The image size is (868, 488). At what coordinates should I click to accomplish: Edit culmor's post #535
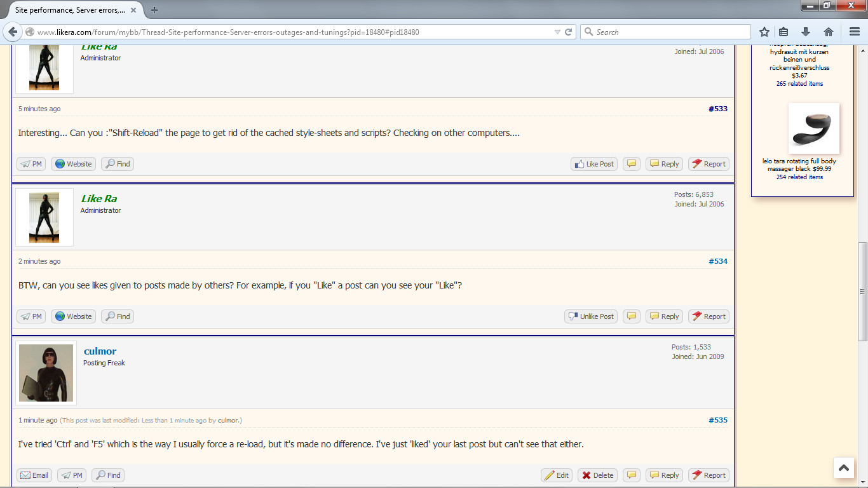556,475
